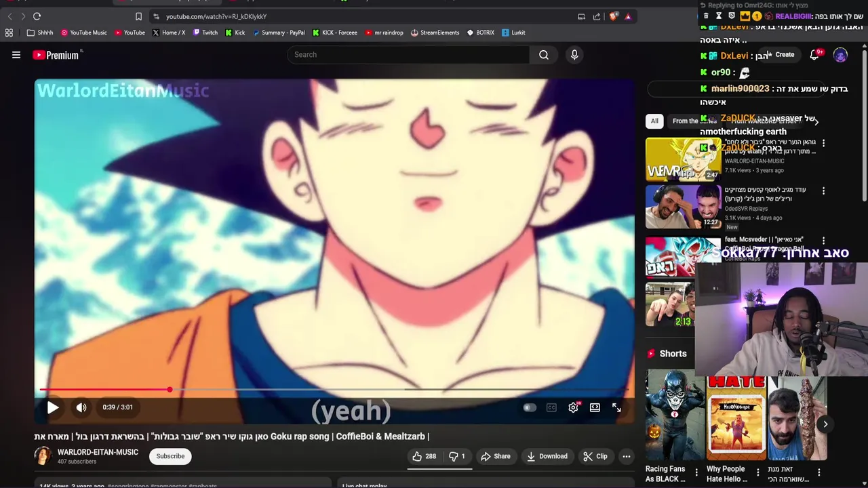
Task: Open the BOTRIX bookmark
Action: pos(480,33)
